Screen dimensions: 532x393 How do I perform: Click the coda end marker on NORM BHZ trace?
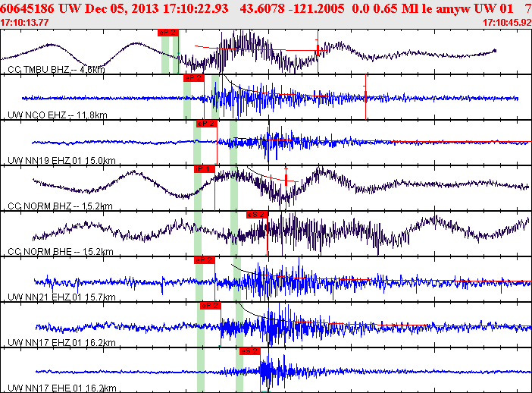(x=286, y=180)
